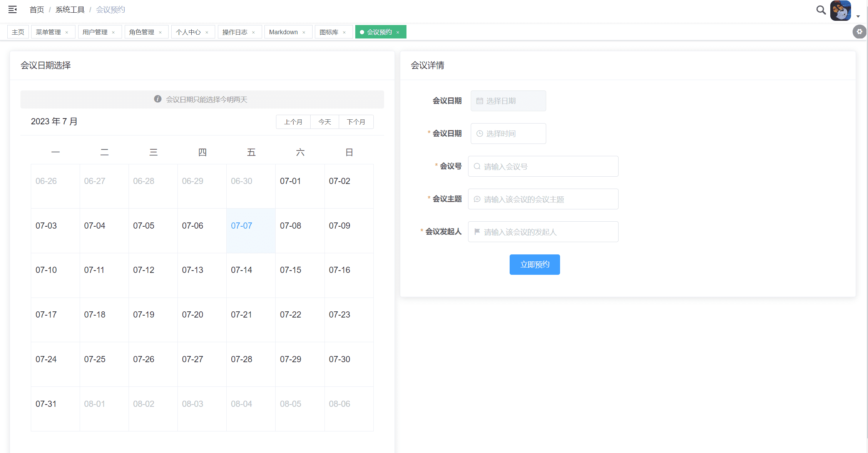This screenshot has width=868, height=453.
Task: Open the search magnifier icon
Action: point(821,10)
